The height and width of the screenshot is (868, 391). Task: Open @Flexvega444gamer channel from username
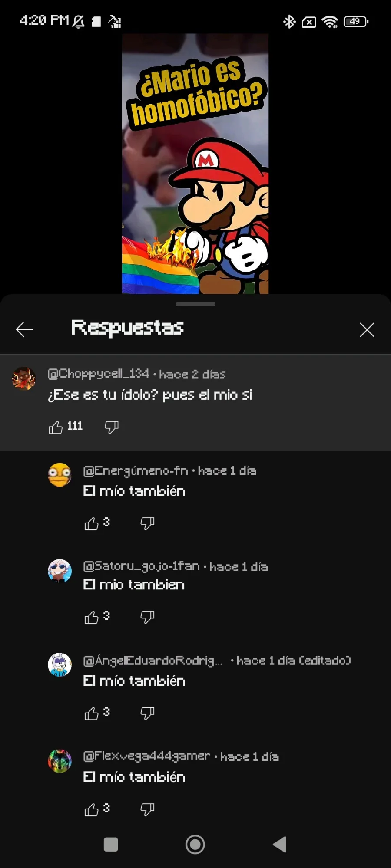(147, 756)
